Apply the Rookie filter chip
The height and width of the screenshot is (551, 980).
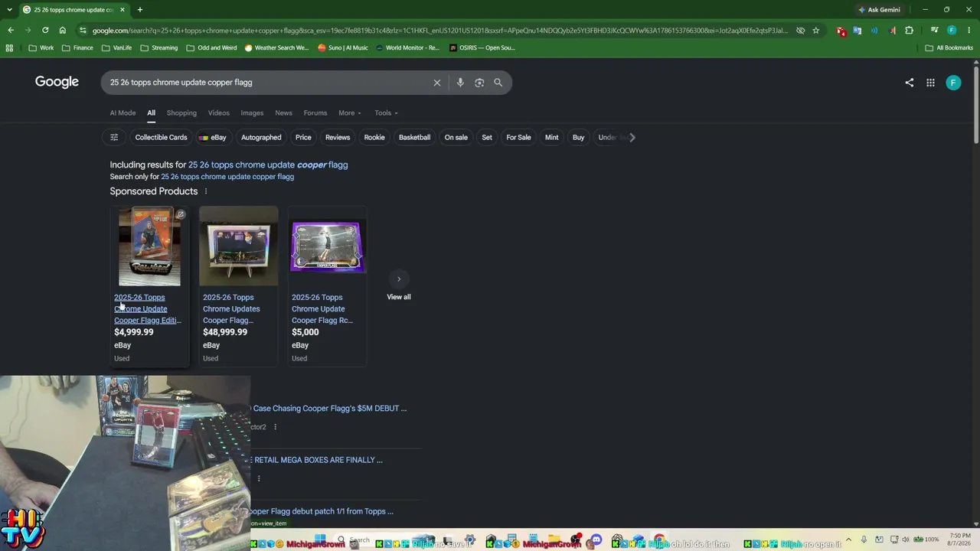coord(374,138)
